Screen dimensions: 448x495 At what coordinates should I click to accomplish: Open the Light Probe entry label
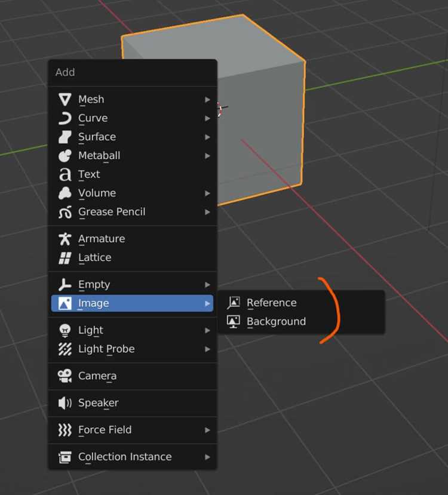pos(106,349)
